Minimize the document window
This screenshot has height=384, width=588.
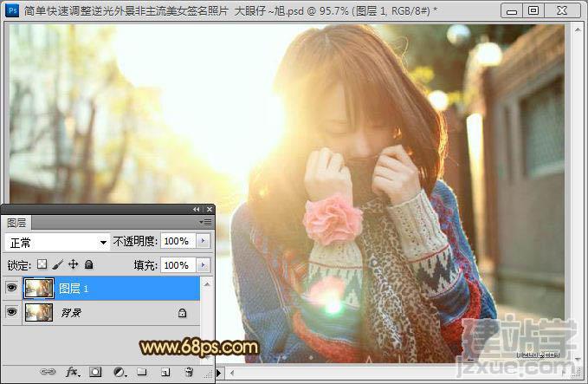[512, 11]
